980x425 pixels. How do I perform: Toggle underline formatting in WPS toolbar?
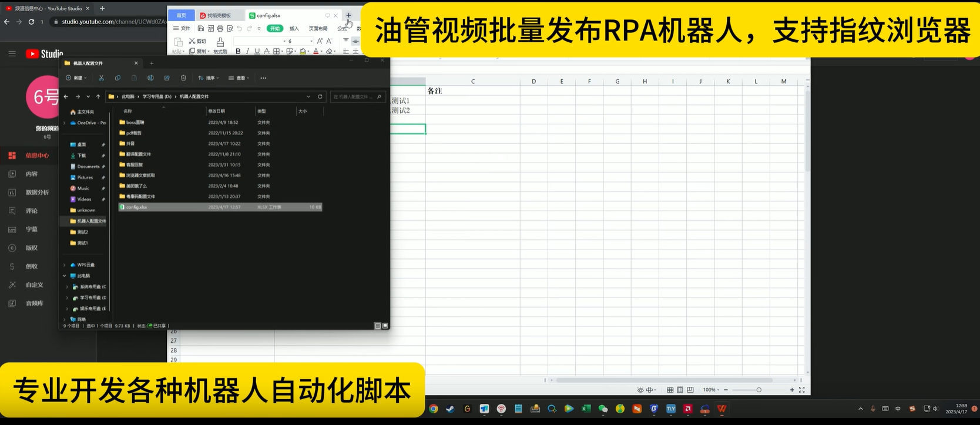pyautogui.click(x=257, y=52)
